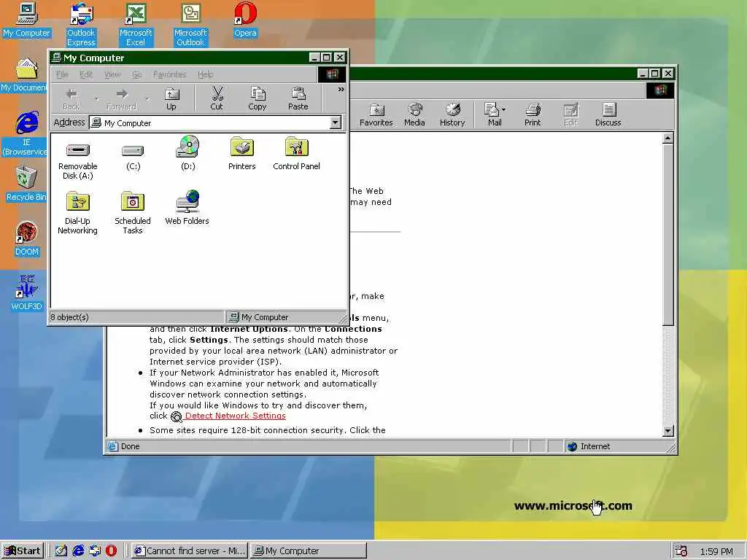Click Favorites button in Internet Explorer toolbar
This screenshot has height=560, width=747.
coord(376,115)
